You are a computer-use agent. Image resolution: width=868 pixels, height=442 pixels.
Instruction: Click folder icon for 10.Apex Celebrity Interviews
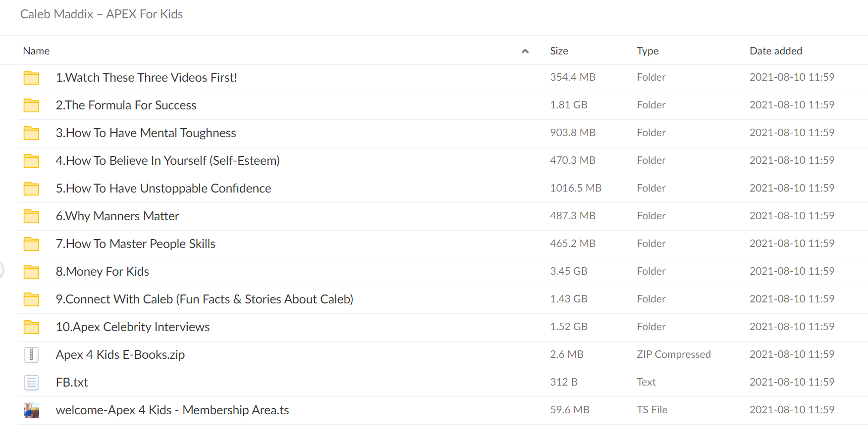[31, 327]
